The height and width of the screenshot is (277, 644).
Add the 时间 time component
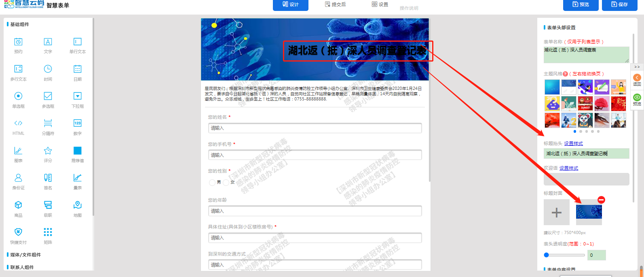(48, 72)
